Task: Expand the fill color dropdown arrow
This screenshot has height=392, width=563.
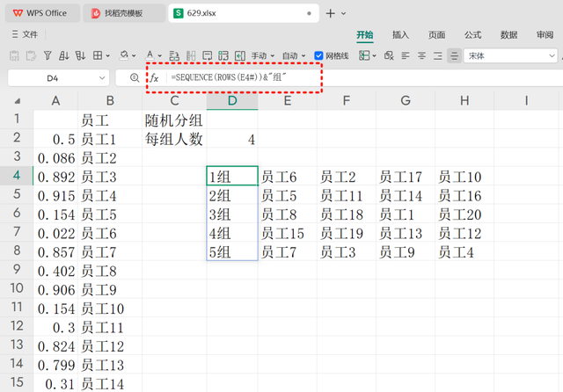Action: click(134, 56)
